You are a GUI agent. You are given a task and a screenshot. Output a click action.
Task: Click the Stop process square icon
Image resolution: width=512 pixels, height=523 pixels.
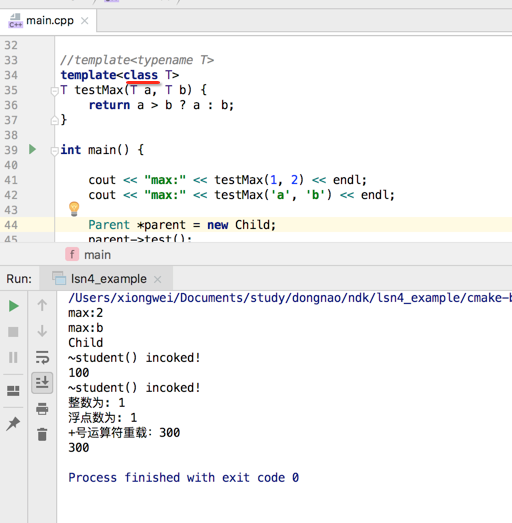pos(13,332)
